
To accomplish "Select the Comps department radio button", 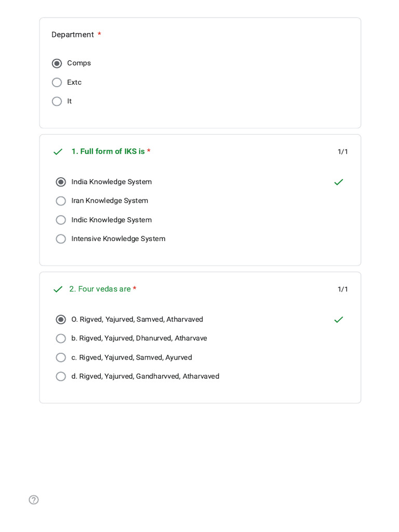I will pos(57,63).
